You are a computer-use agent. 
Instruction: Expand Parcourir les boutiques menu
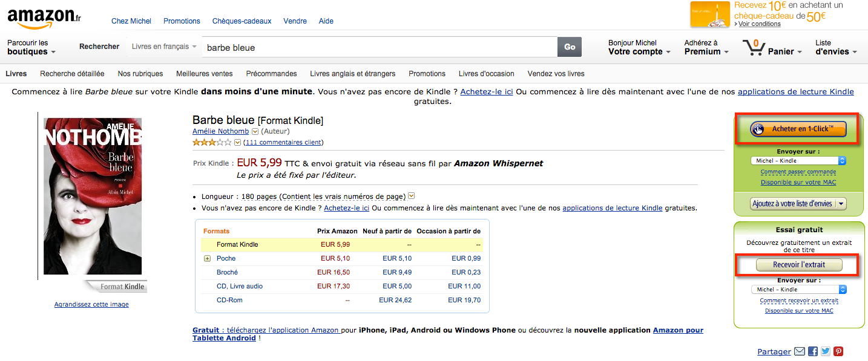pyautogui.click(x=31, y=47)
